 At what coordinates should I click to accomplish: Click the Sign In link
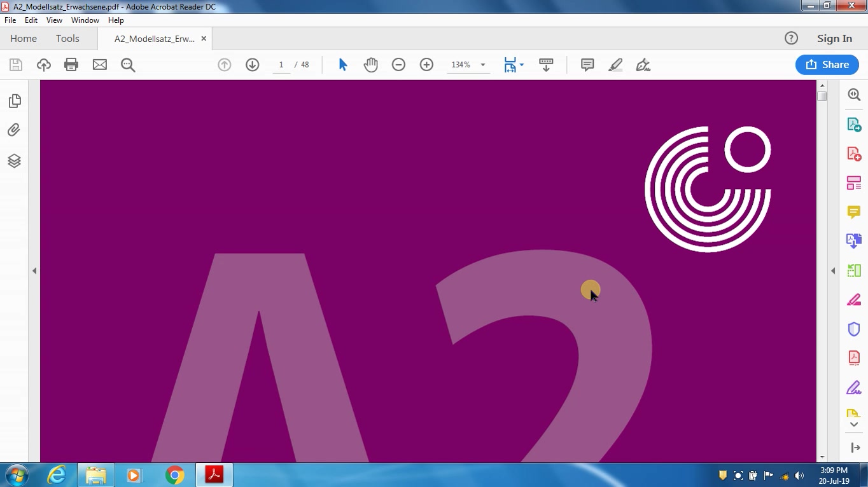834,39
